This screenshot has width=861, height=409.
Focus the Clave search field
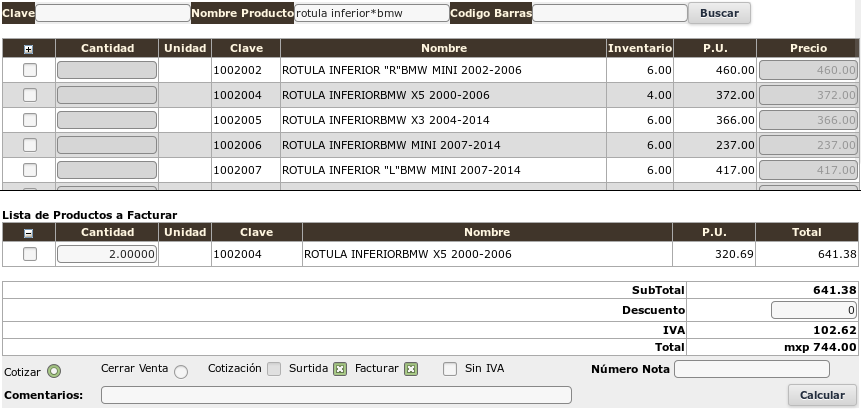coord(113,13)
